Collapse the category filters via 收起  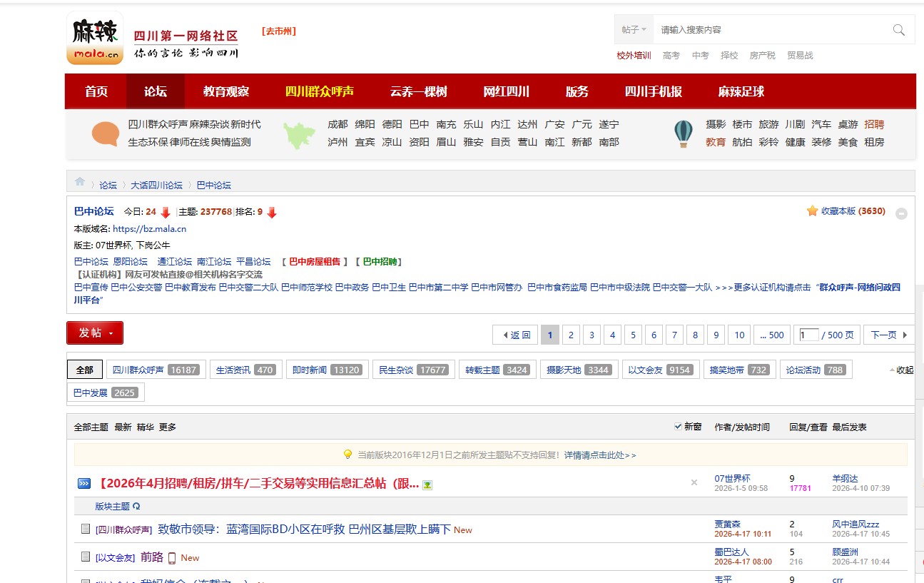click(x=901, y=370)
